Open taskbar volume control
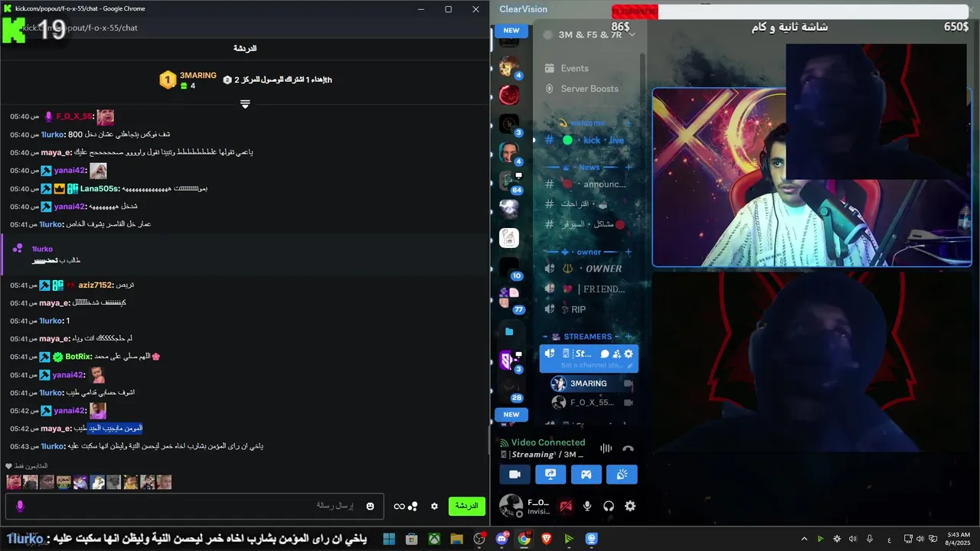This screenshot has height=551, width=980. pos(920,539)
